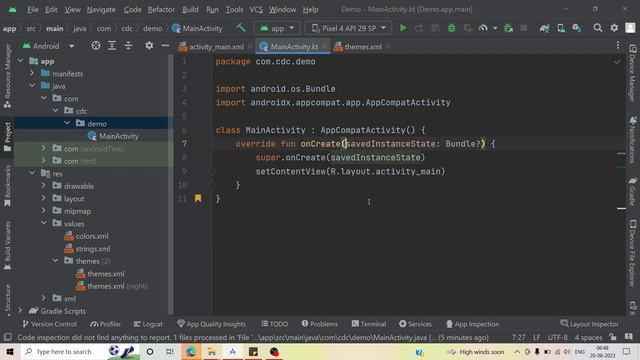640x360 pixels.
Task: Open the File menu
Action: (33, 9)
